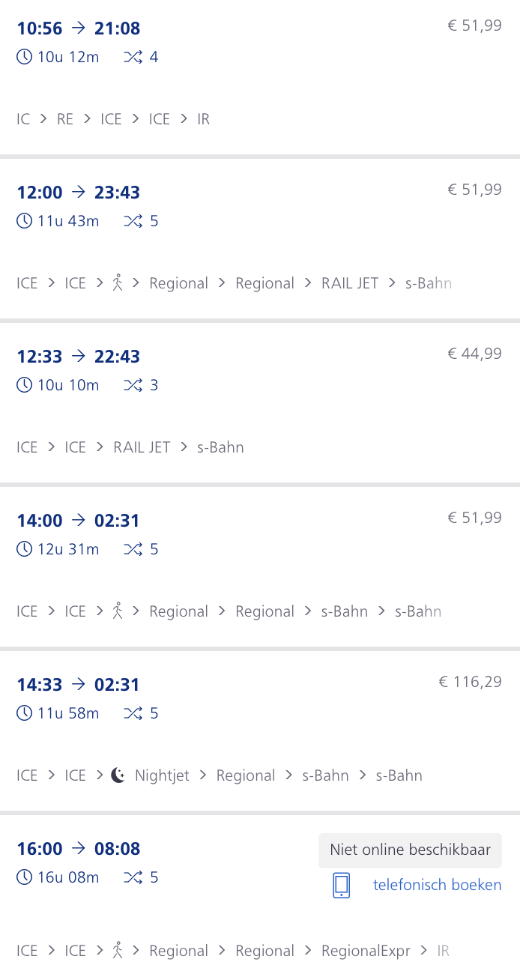This screenshot has width=520, height=980.
Task: Click Niet online beschikbaar label
Action: point(410,850)
